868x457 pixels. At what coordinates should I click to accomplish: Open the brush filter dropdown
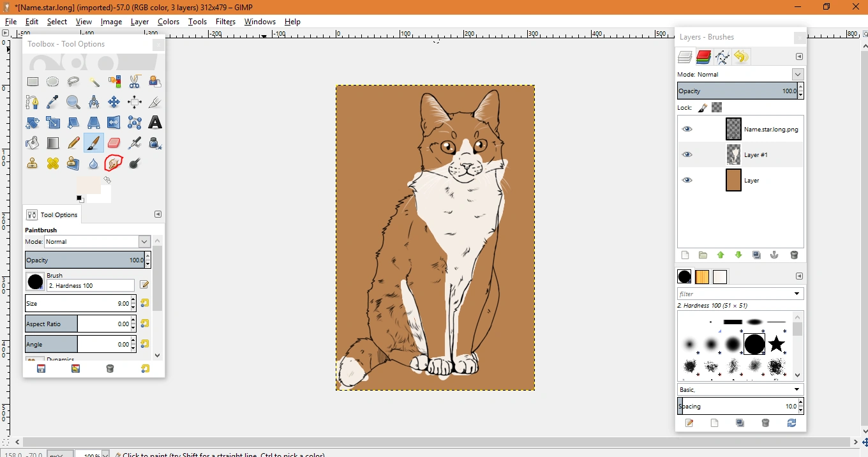[797, 294]
